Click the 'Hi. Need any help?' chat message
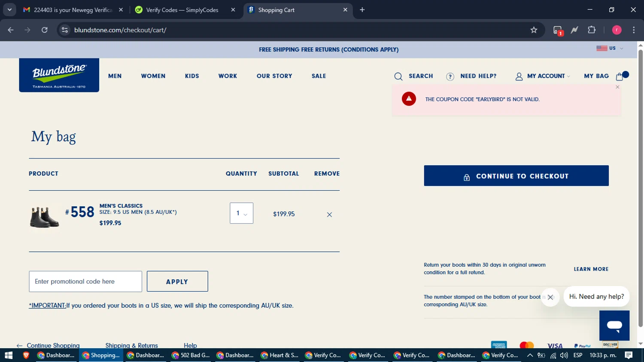This screenshot has height=362, width=644. pos(596,296)
